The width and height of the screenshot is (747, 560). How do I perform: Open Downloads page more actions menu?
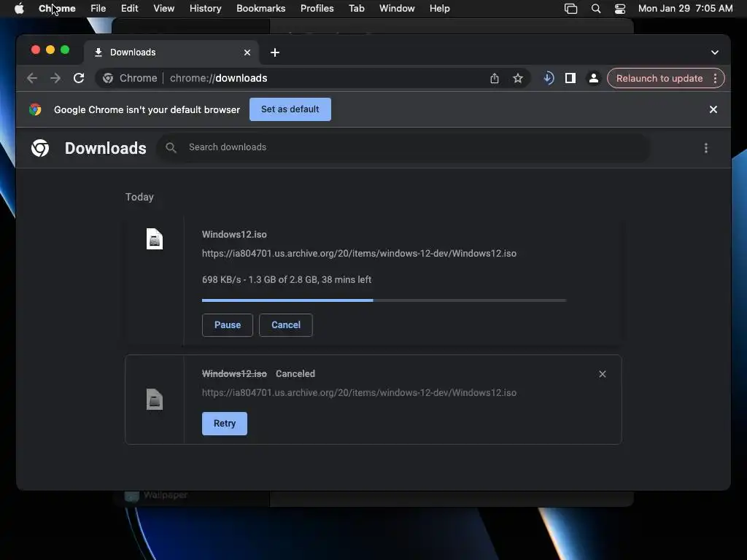(x=706, y=148)
